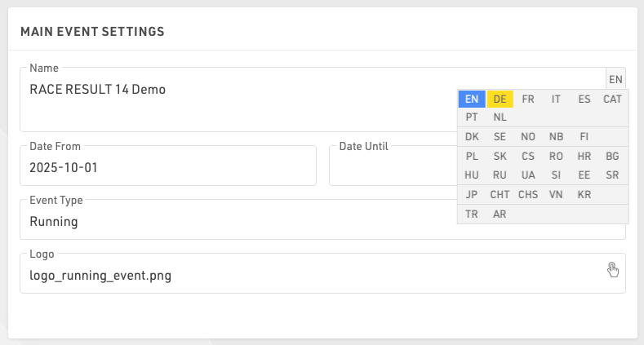644x345 pixels.
Task: Select RU language option
Action: 500,175
